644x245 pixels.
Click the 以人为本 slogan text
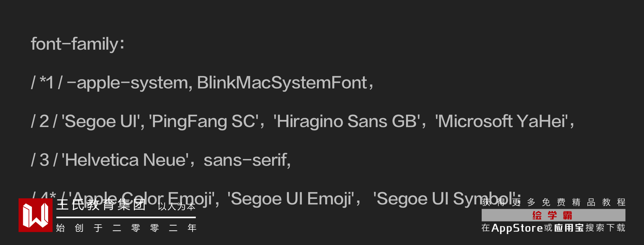(176, 207)
